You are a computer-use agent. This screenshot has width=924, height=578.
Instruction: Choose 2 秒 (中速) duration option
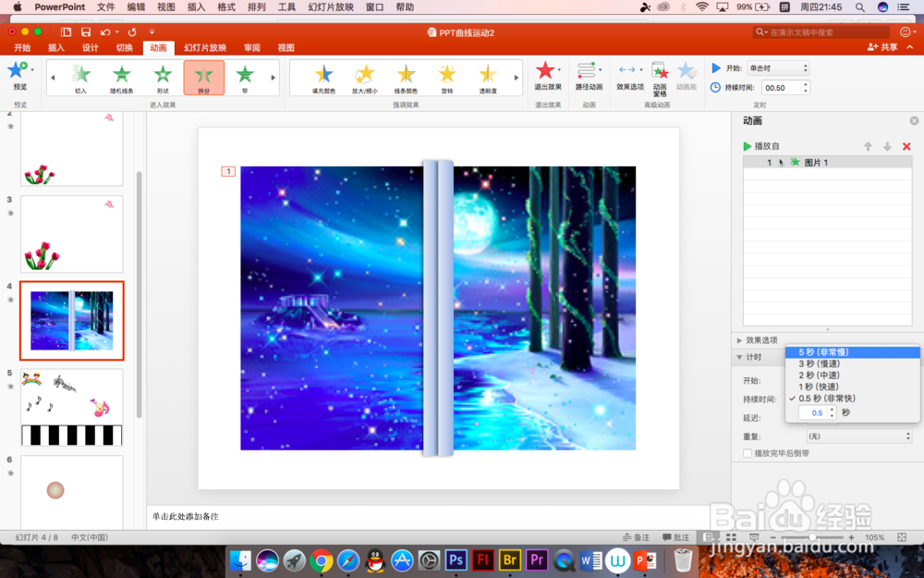point(853,375)
